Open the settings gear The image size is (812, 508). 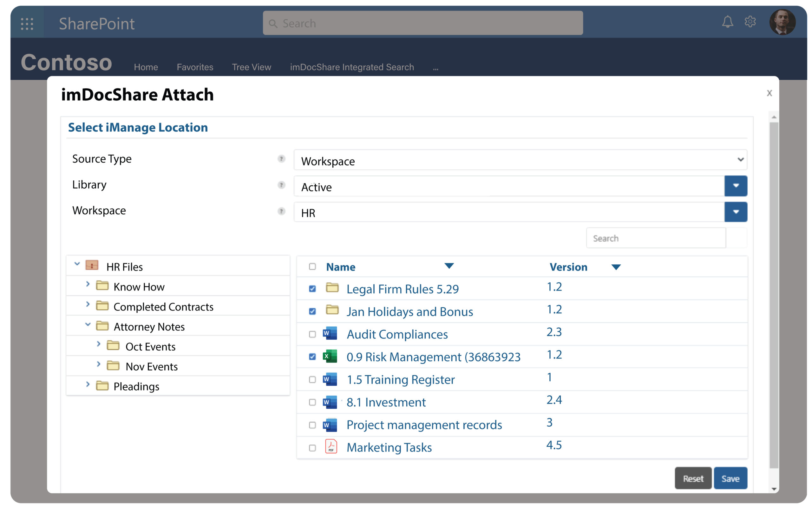pyautogui.click(x=750, y=22)
